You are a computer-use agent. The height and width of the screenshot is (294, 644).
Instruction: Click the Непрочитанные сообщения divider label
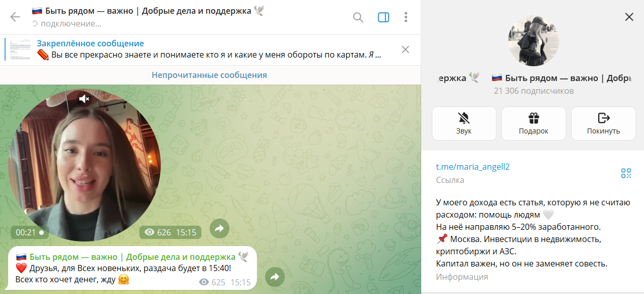(x=209, y=75)
